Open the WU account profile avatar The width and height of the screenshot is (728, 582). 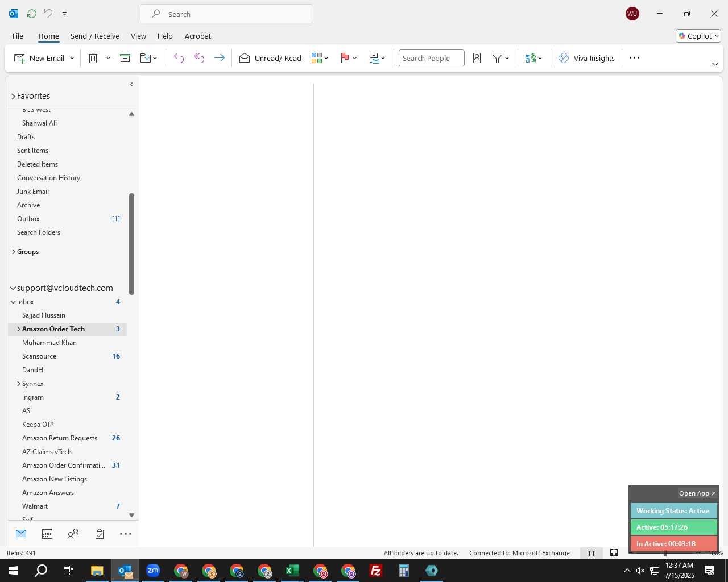(632, 14)
